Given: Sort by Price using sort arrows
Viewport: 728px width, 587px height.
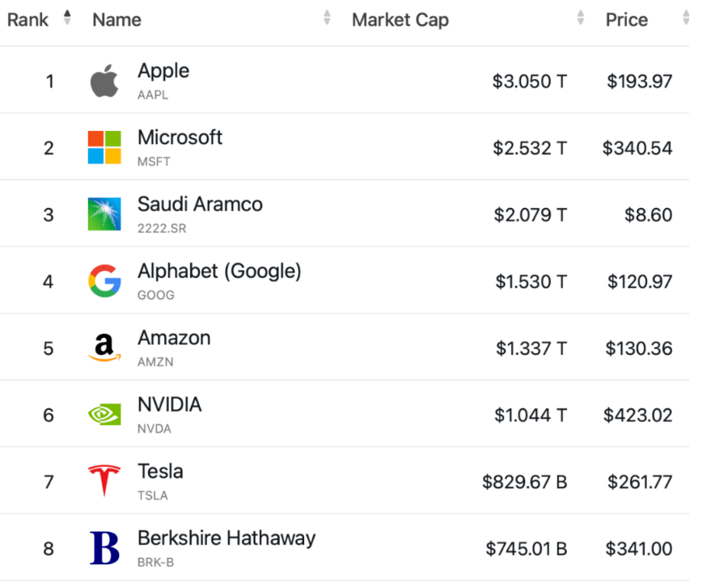Looking at the screenshot, I should [x=686, y=17].
